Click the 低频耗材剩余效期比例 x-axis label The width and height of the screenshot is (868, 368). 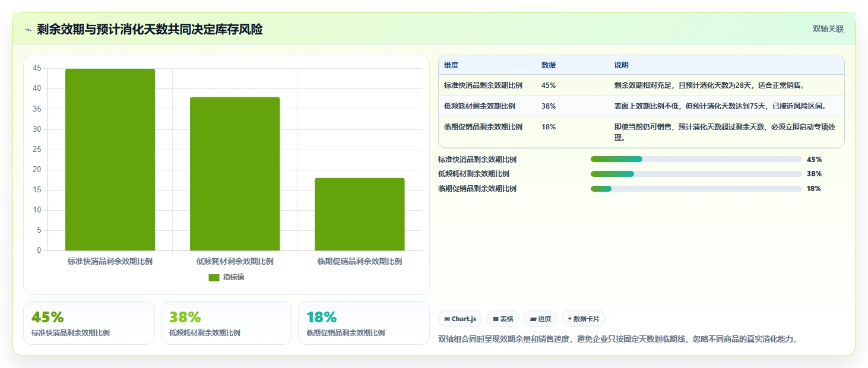click(x=235, y=262)
